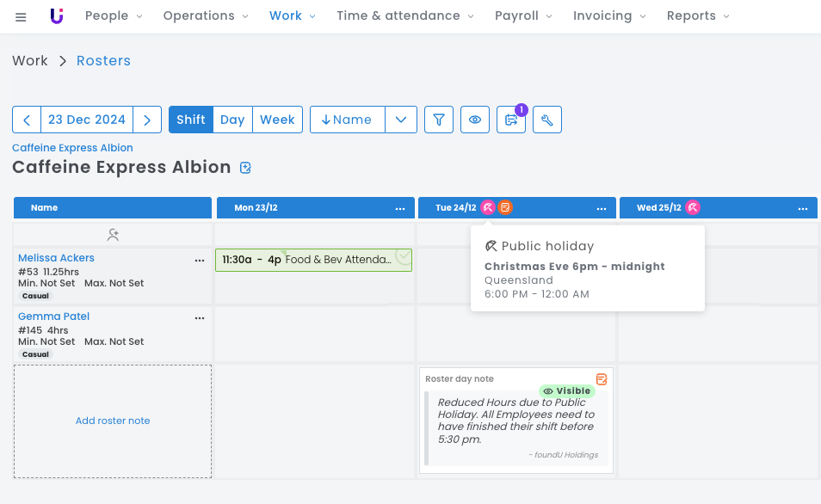Image resolution: width=821 pixels, height=504 pixels.
Task: Expand the Name sort dropdown arrow
Action: click(x=401, y=120)
